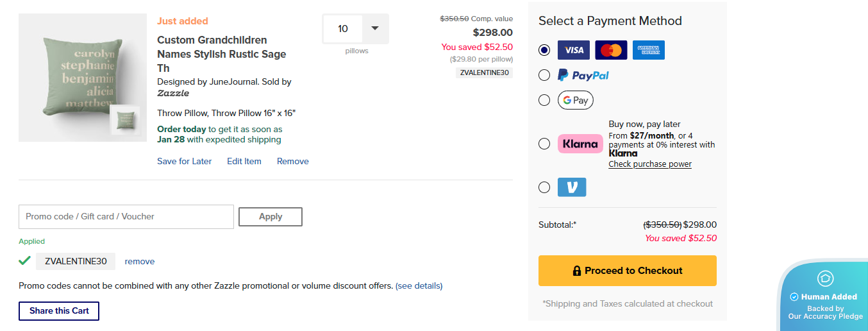Click the American Express card icon
This screenshot has height=331, width=868.
648,50
